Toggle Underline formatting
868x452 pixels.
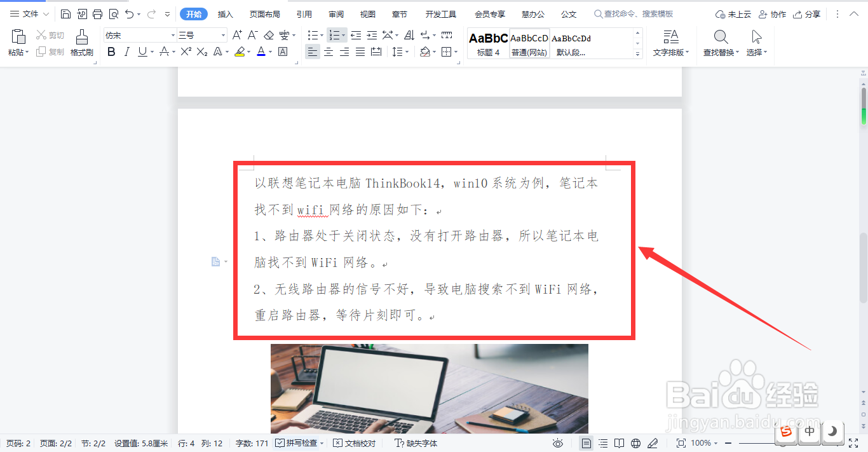[x=142, y=51]
